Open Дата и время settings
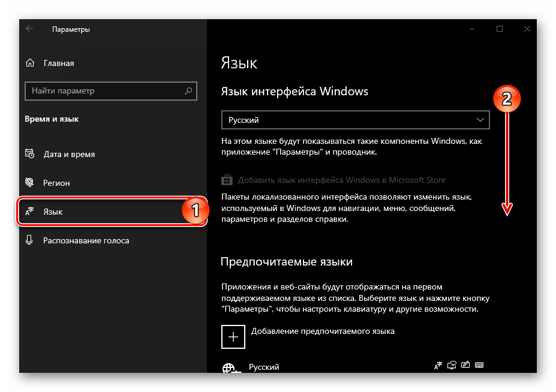The width and height of the screenshot is (556, 392). [x=69, y=154]
